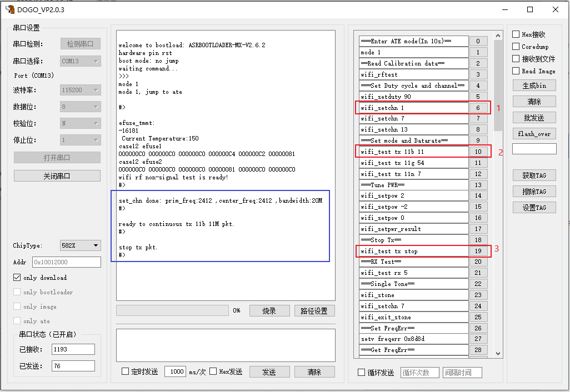Click the 发送 button
This screenshot has width=570, height=392.
point(269,371)
